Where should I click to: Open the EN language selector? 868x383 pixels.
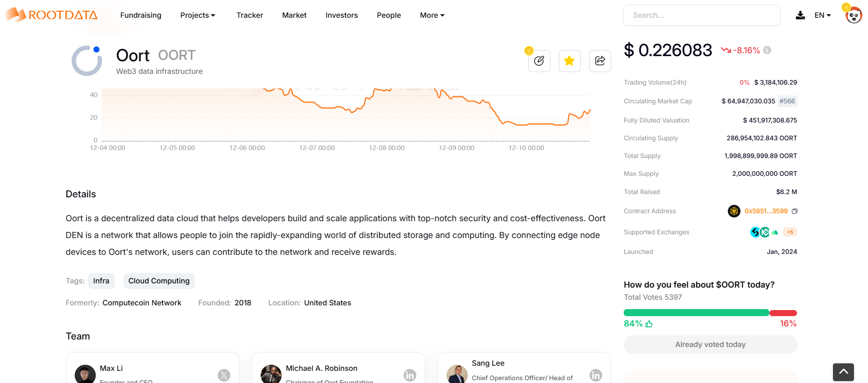coord(822,15)
